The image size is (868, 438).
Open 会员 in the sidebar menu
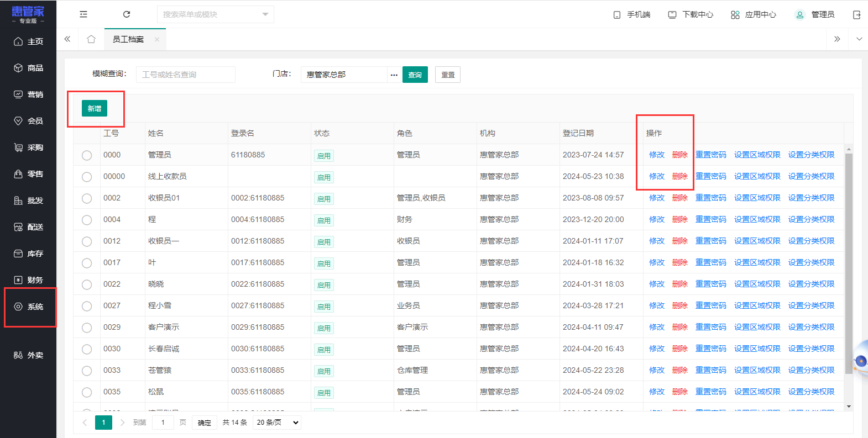(x=29, y=121)
